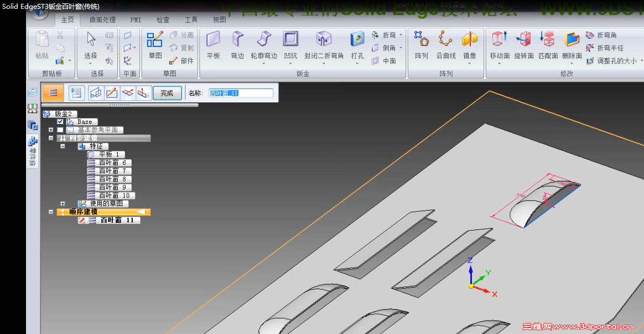644x334 pixels.
Task: Open the 检查 (Inspect) ribbon tab
Action: tap(163, 20)
